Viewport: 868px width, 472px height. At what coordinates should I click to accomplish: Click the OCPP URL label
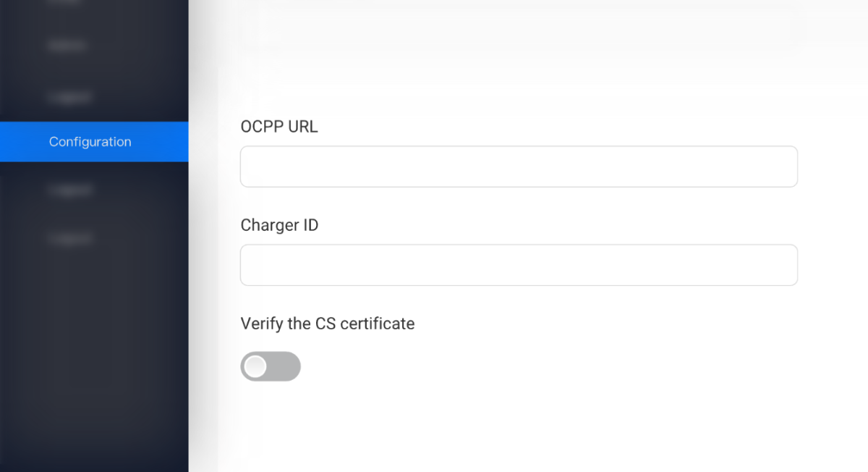pyautogui.click(x=279, y=126)
